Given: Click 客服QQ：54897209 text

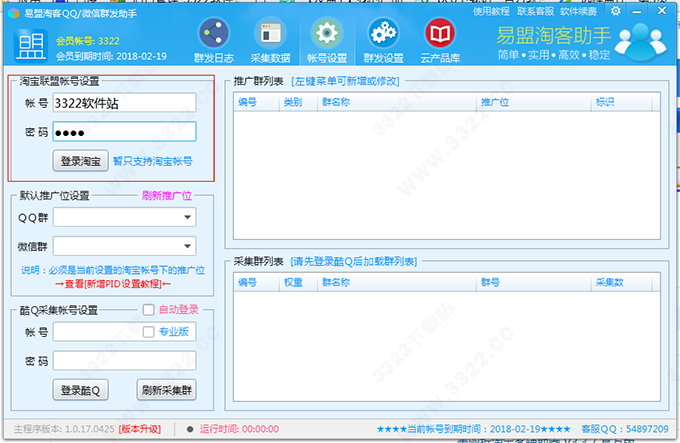Looking at the screenshot, I should click(x=625, y=429).
